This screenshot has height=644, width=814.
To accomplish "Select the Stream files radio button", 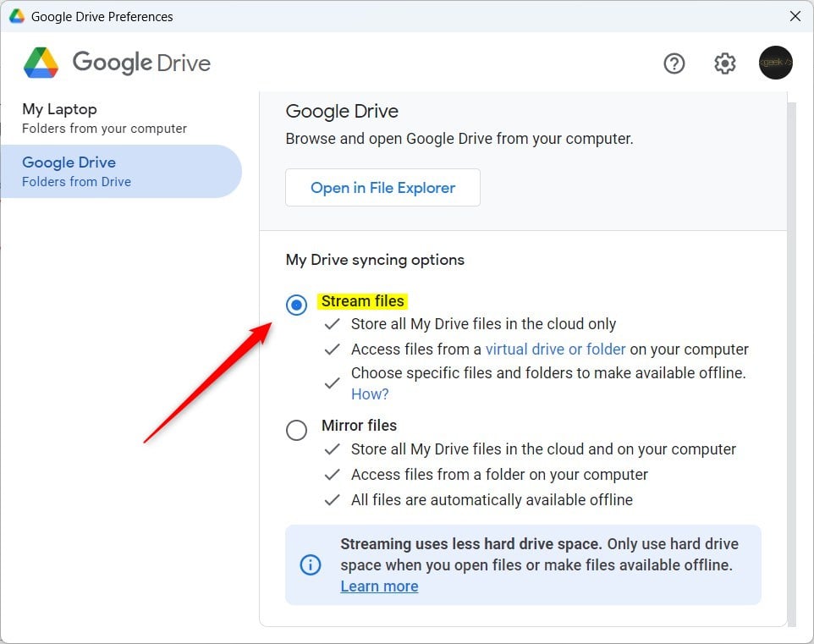I will coord(296,305).
